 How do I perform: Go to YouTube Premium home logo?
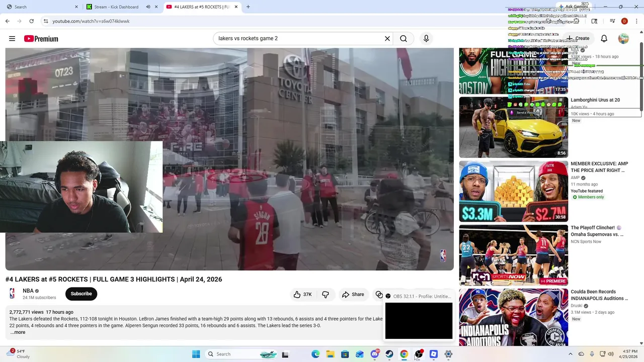[x=41, y=39]
